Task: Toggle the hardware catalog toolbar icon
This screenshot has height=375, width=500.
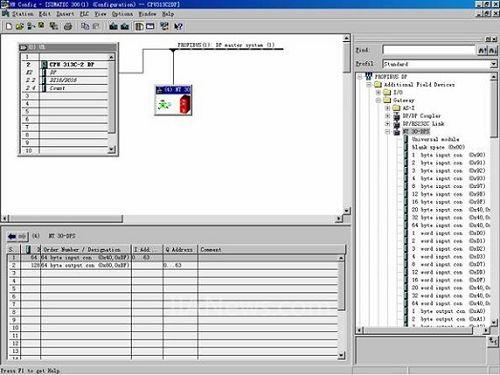Action: (x=139, y=26)
